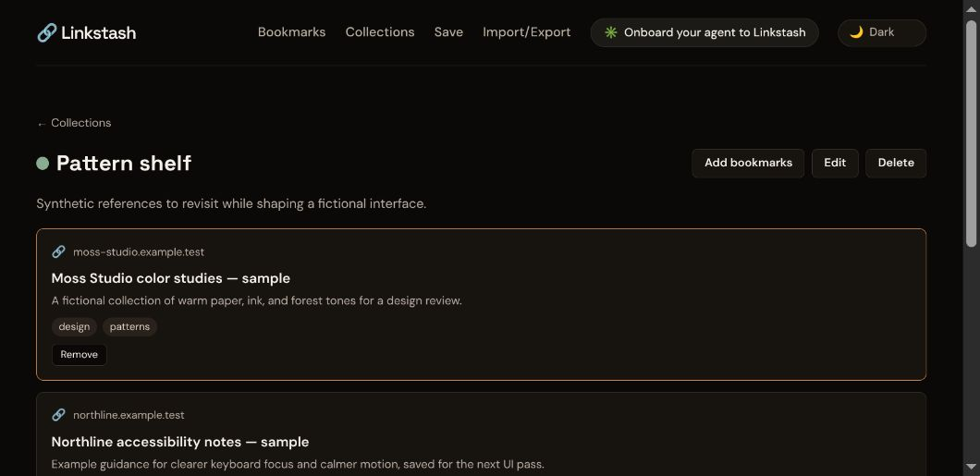The width and height of the screenshot is (980, 476).
Task: Open Moss Studio color studies — sample bookmark
Action: (x=171, y=278)
